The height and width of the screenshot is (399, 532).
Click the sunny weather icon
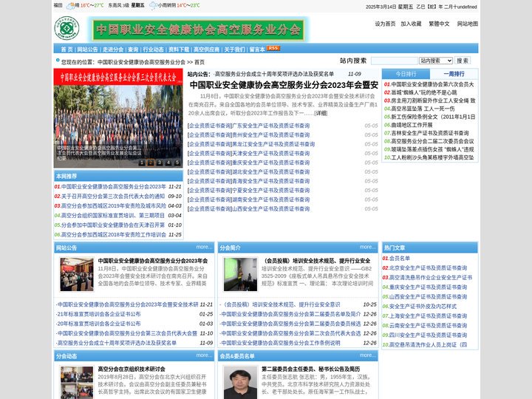71,5
